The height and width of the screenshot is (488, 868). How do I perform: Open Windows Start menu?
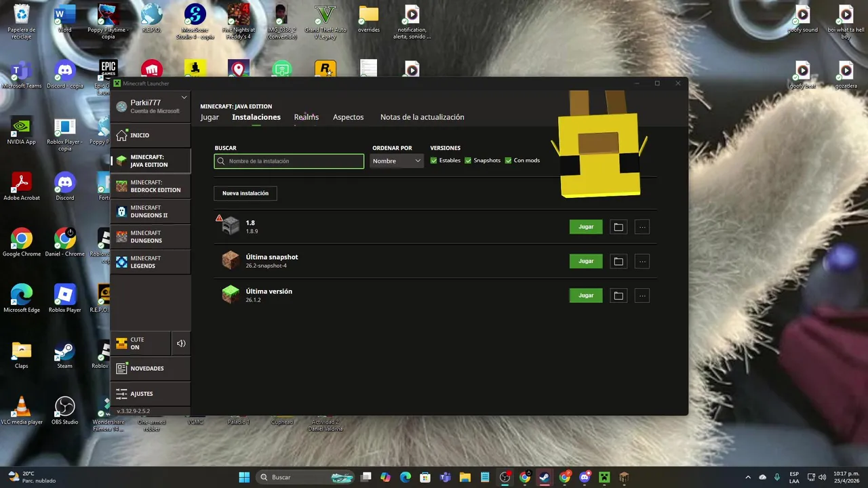point(244,477)
